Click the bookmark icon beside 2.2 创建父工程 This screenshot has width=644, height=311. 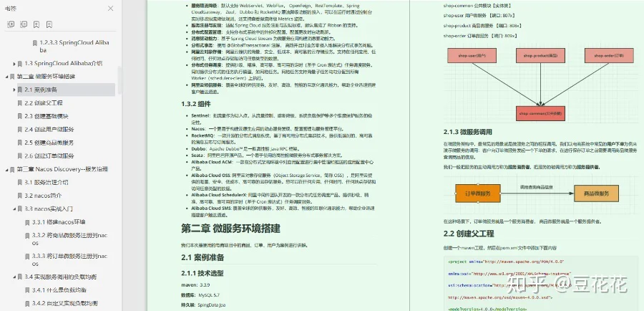tap(20, 103)
